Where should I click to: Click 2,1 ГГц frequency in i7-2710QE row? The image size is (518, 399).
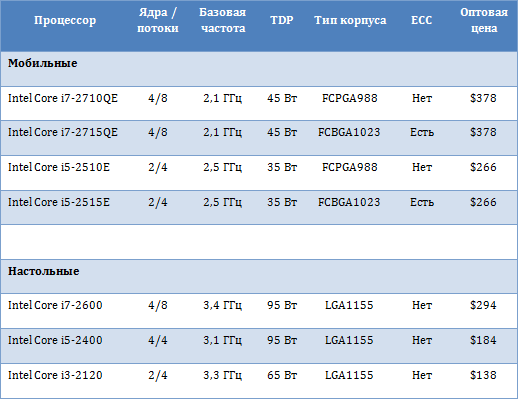223,98
